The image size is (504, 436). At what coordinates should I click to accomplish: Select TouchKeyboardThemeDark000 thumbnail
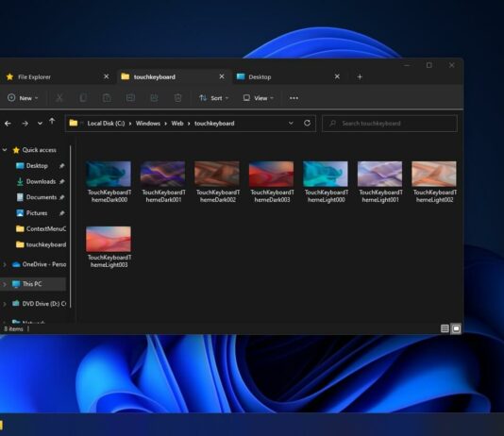(109, 174)
